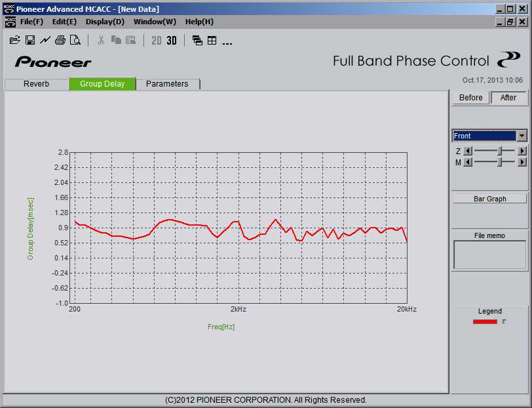
Task: Click the 'Group Delay[msec]' axis label
Action: point(31,229)
